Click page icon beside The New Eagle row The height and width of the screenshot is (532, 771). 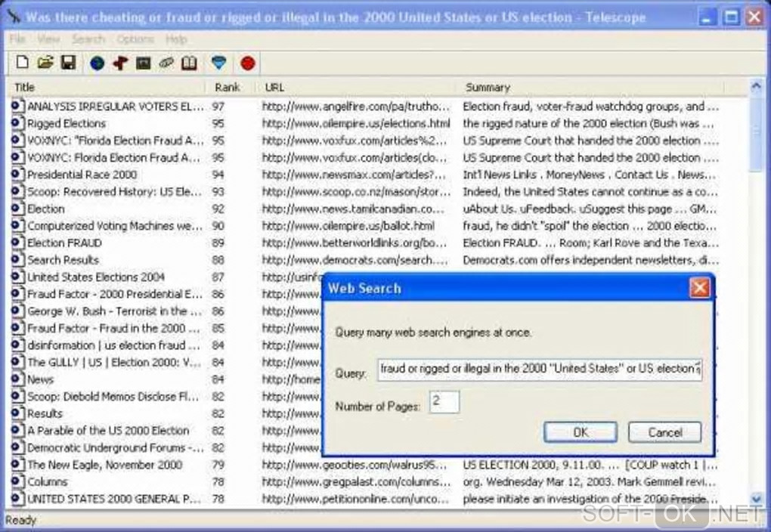[17, 464]
